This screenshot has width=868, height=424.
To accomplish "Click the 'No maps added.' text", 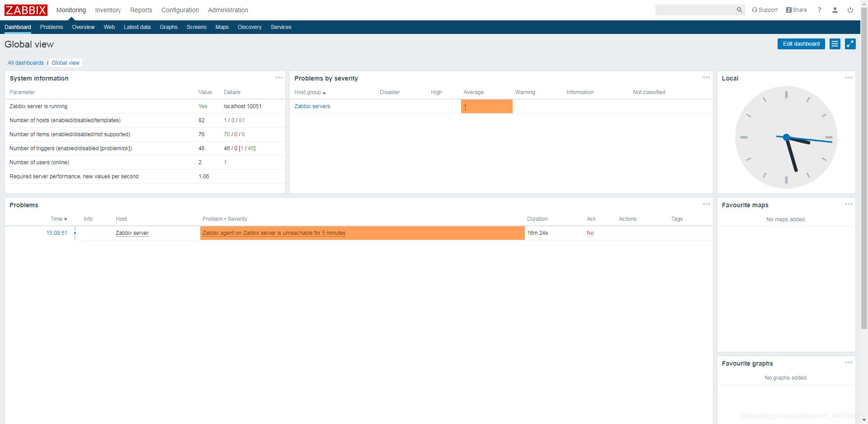I will tap(786, 219).
